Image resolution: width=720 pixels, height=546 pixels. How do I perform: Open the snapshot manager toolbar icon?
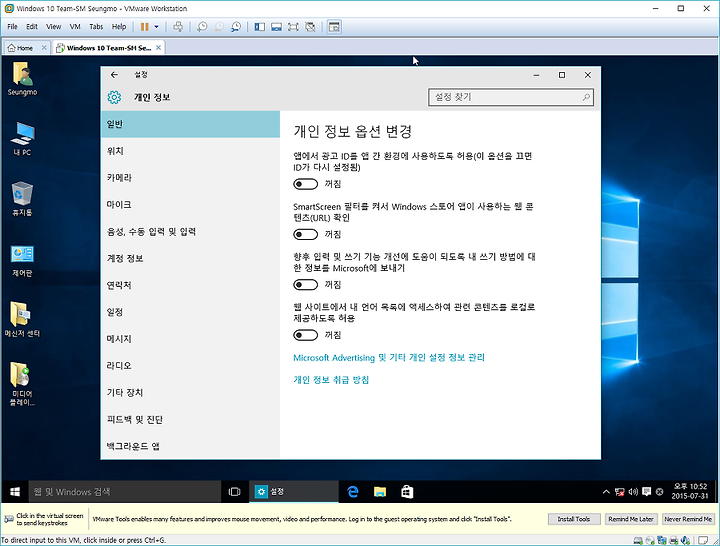[236, 27]
